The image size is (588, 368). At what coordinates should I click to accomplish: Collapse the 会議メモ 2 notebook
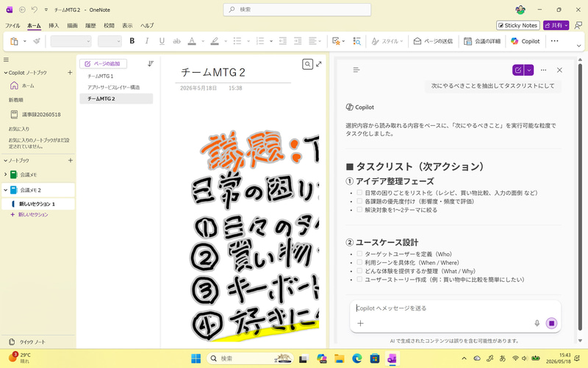pyautogui.click(x=5, y=190)
